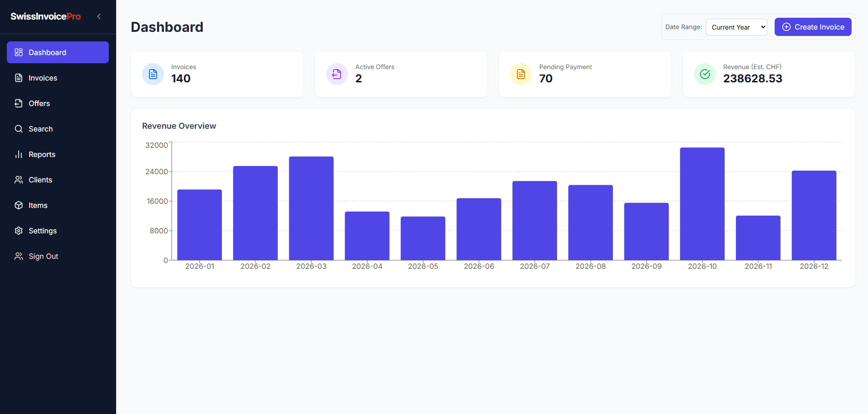Click the Sign Out user icon
The height and width of the screenshot is (414, 868).
pyautogui.click(x=19, y=256)
